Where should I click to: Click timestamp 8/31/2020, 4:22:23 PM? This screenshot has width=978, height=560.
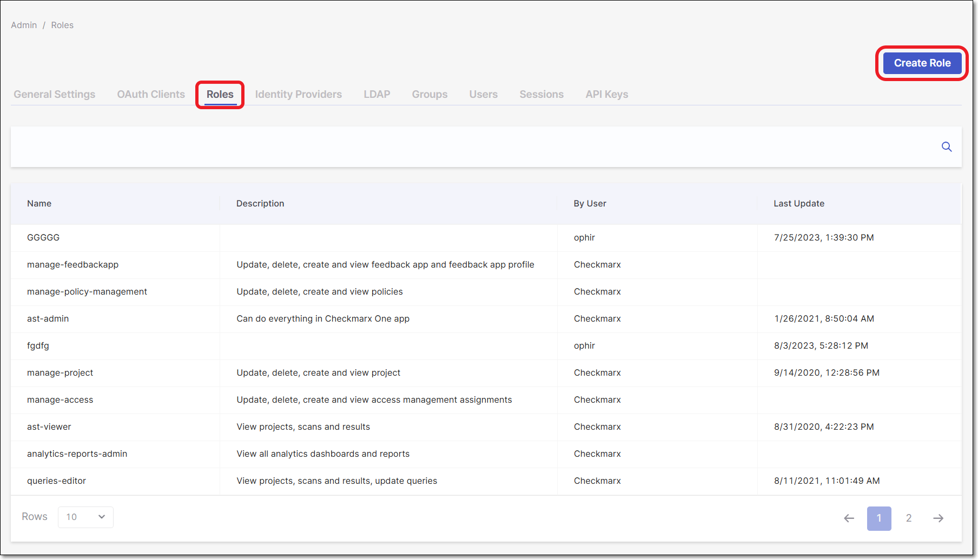[824, 427]
